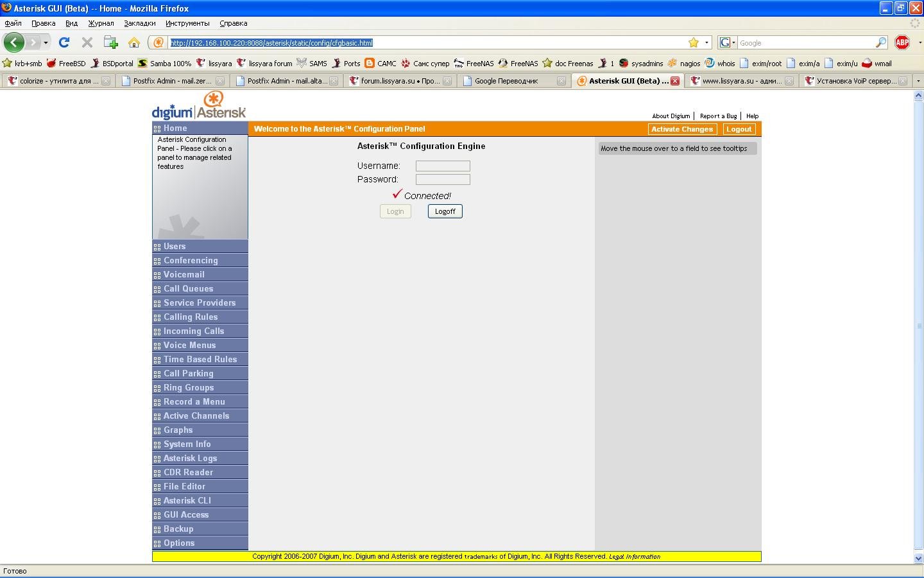Click the Password input field
The image size is (924, 578).
coord(443,179)
